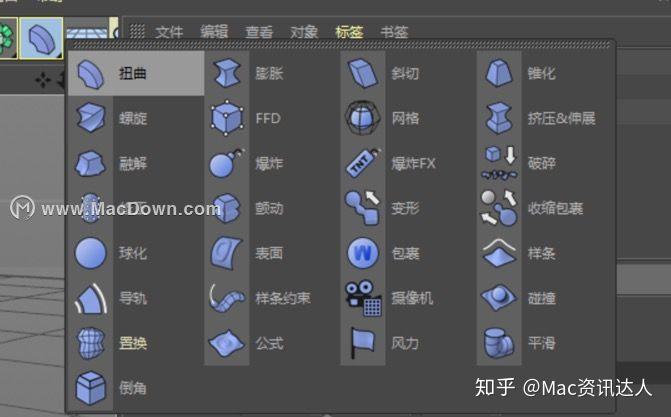Select the 风力 (Wind) flag deformer
Screen dimensions: 671x417
tap(408, 343)
